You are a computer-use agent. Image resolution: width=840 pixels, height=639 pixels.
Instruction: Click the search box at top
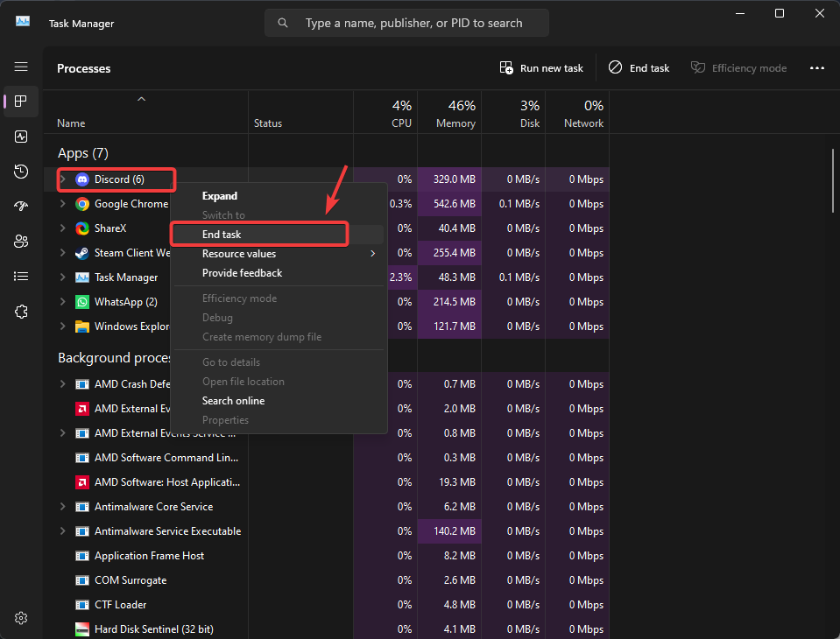(407, 24)
